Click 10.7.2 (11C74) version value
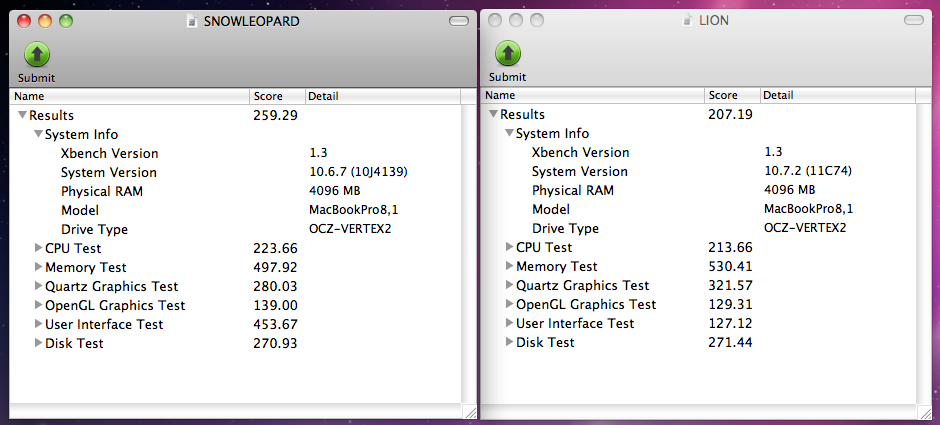This screenshot has height=425, width=940. click(808, 171)
